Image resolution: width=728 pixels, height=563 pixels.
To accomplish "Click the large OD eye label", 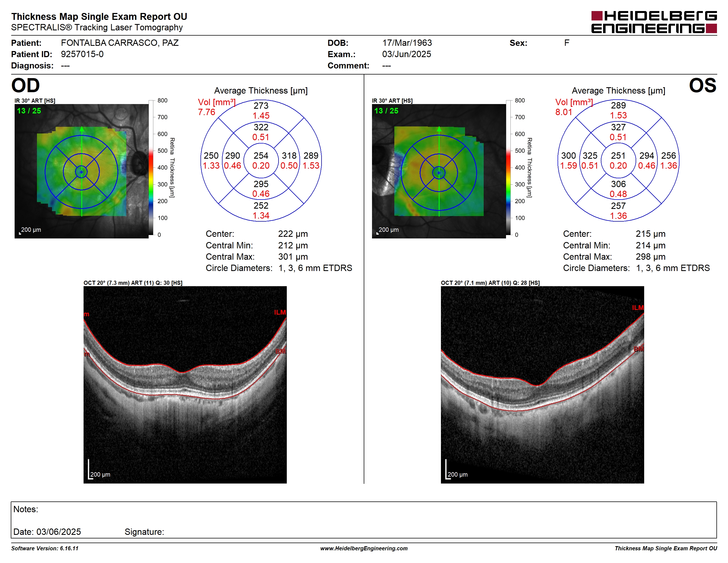I will pyautogui.click(x=25, y=85).
